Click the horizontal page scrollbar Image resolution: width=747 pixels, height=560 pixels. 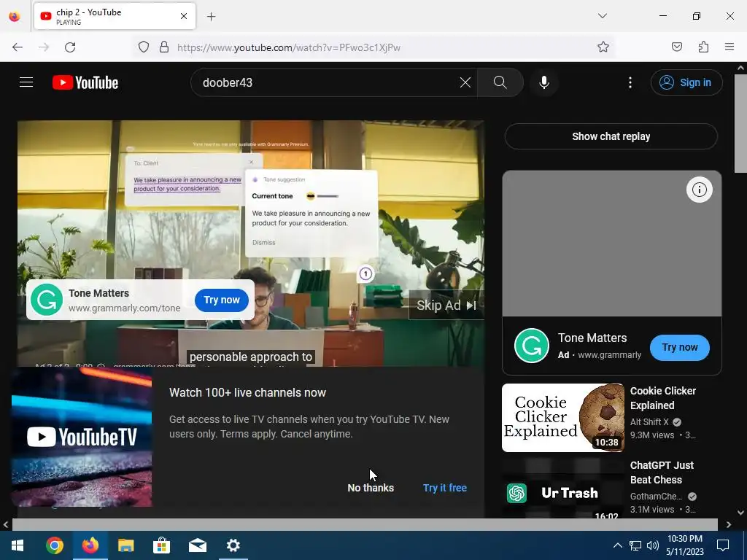point(365,524)
